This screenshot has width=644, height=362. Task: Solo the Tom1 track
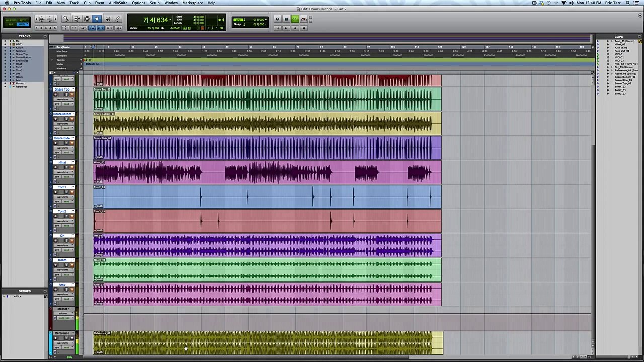66,192
